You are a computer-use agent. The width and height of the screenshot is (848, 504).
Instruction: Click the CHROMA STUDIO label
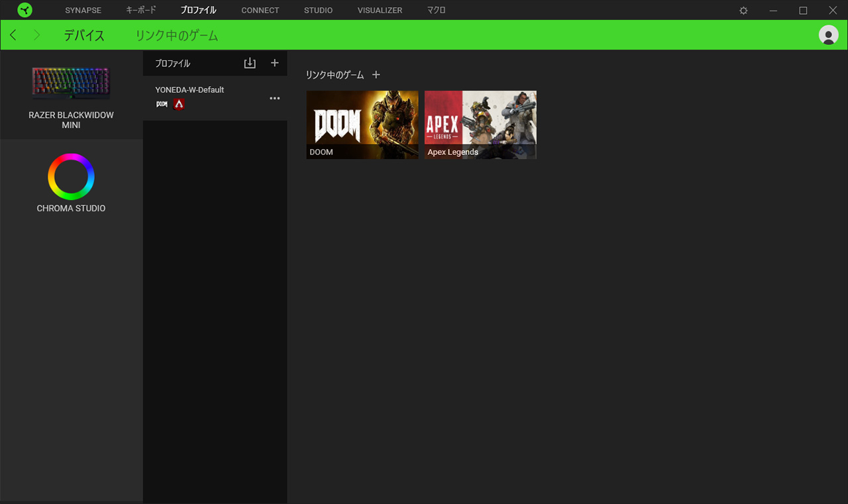tap(71, 208)
